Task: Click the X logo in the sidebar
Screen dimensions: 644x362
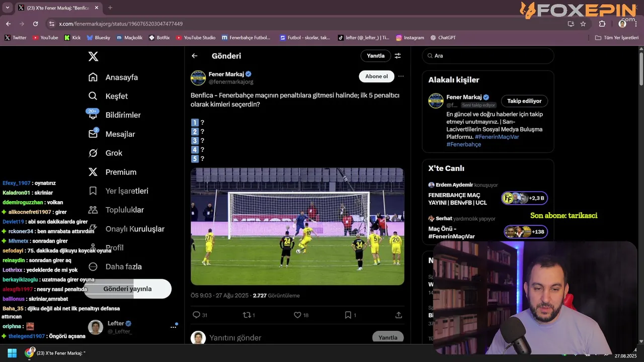Action: (93, 56)
